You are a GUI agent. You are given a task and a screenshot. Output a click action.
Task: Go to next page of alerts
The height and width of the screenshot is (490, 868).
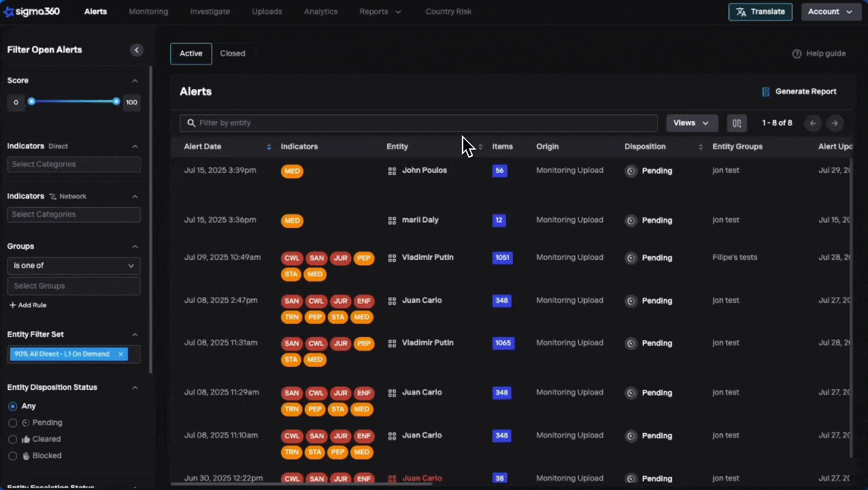835,123
